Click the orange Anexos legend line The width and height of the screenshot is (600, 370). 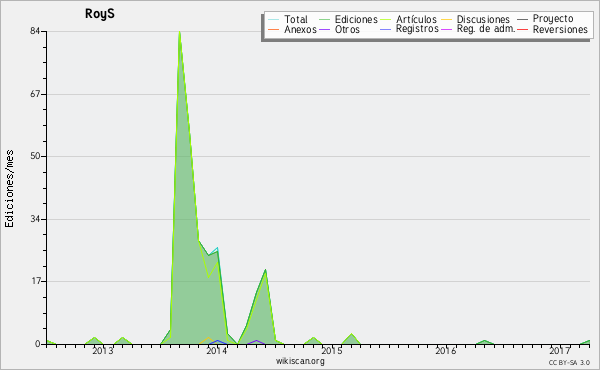point(274,29)
